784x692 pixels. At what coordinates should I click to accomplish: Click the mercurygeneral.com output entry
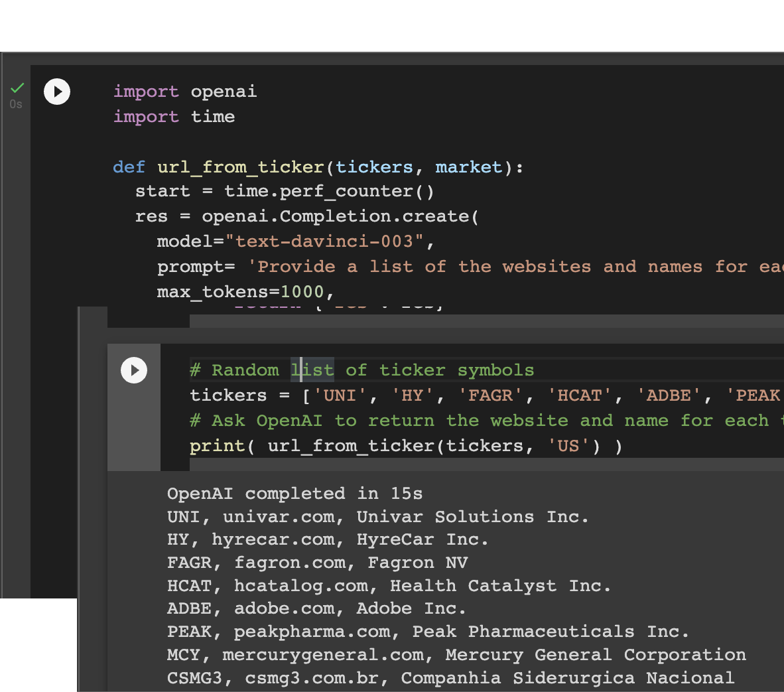tap(323, 655)
